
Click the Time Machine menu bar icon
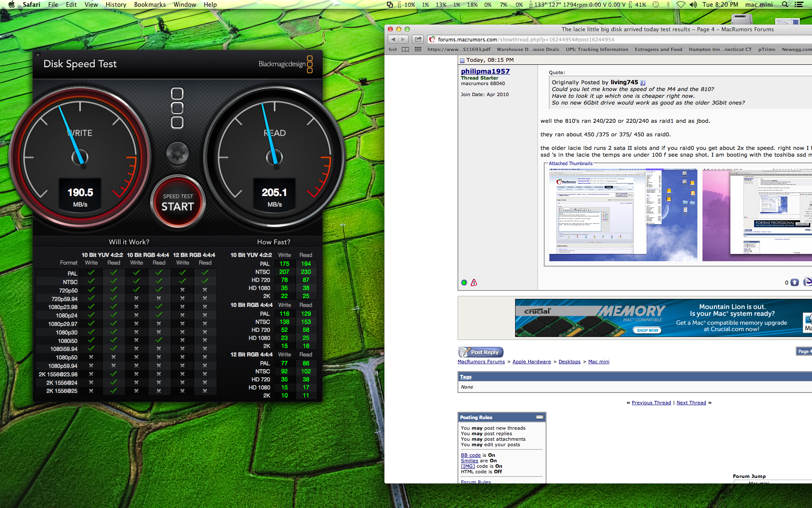(656, 5)
